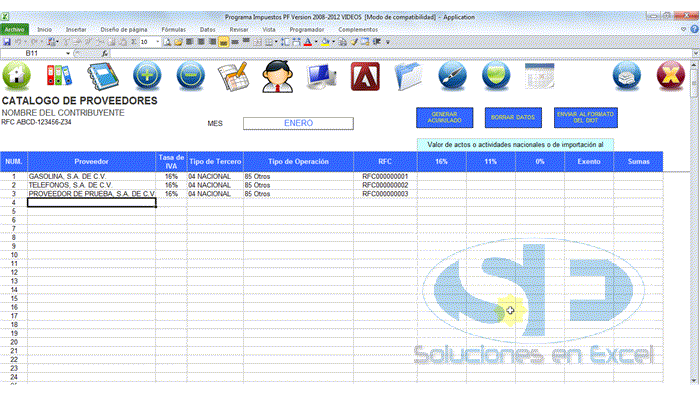Open the Excel help question mark
The image size is (700, 394).
694,29
